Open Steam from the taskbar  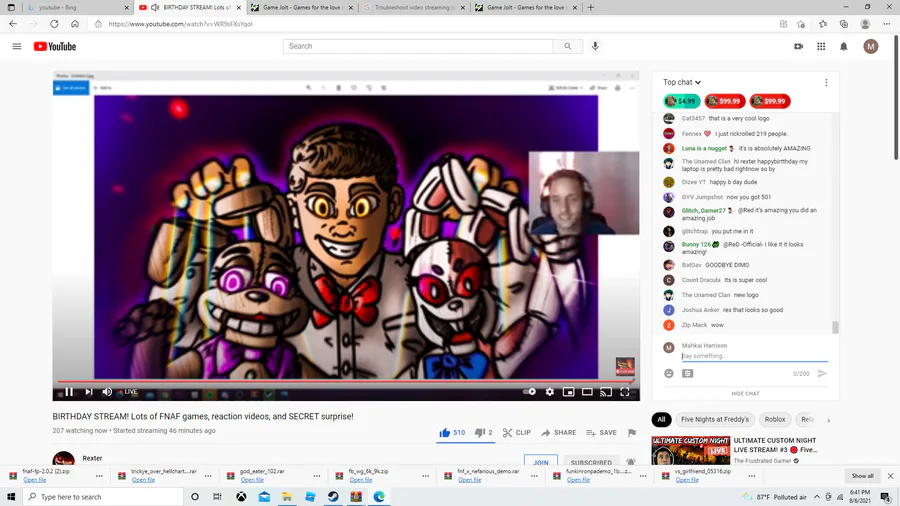click(x=333, y=497)
